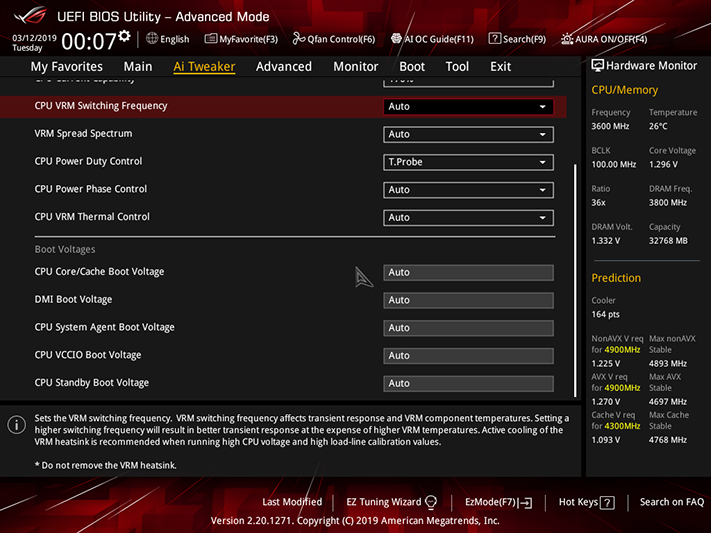Click CPU Standby Boot Voltage field

468,383
